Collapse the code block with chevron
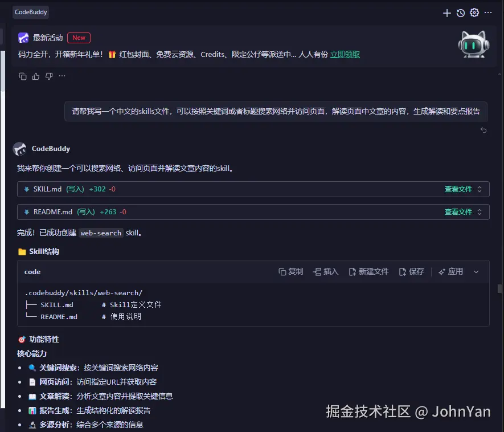Viewport: 504px width, 432px height. coord(476,272)
